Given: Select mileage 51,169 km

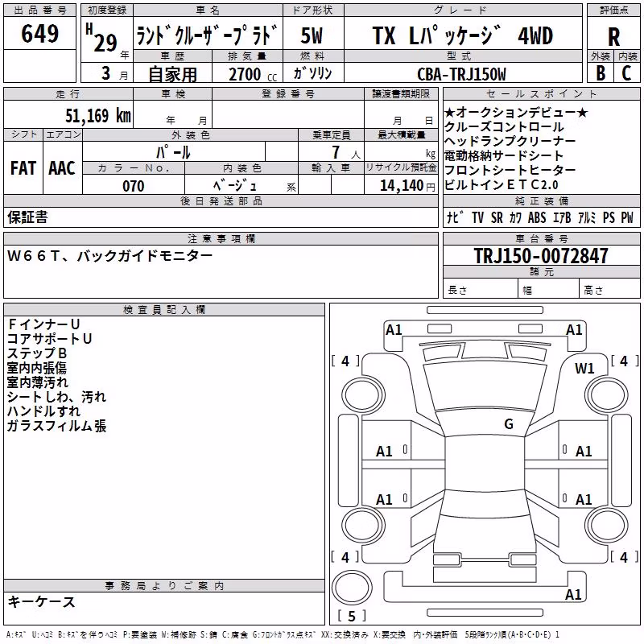Looking at the screenshot, I should click(98, 115).
